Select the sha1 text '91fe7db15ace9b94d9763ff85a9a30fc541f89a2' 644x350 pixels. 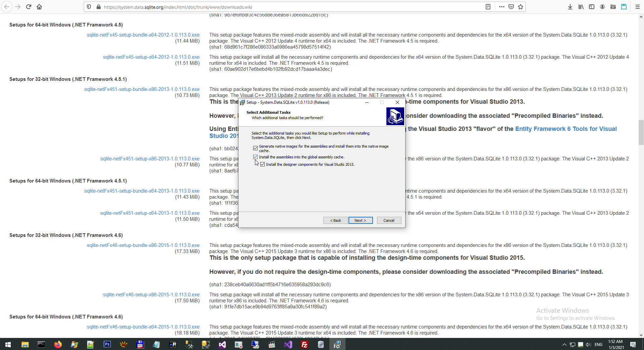coord(275,307)
